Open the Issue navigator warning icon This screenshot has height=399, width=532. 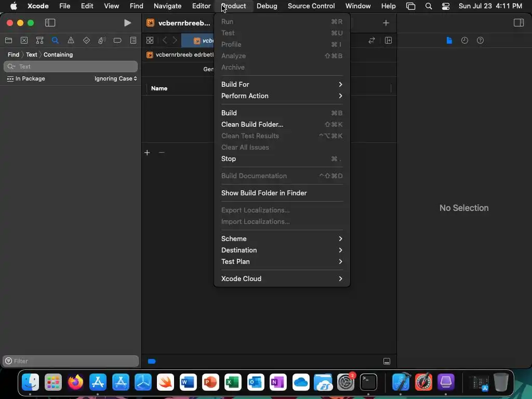pyautogui.click(x=71, y=41)
